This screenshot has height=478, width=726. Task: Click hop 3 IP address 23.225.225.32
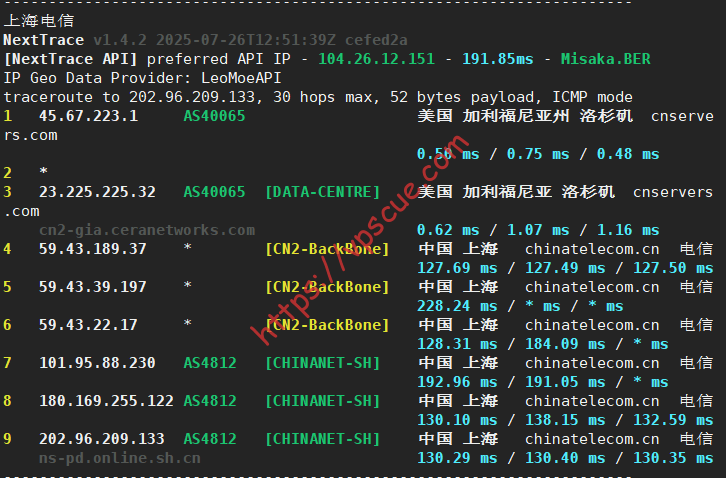click(x=97, y=192)
